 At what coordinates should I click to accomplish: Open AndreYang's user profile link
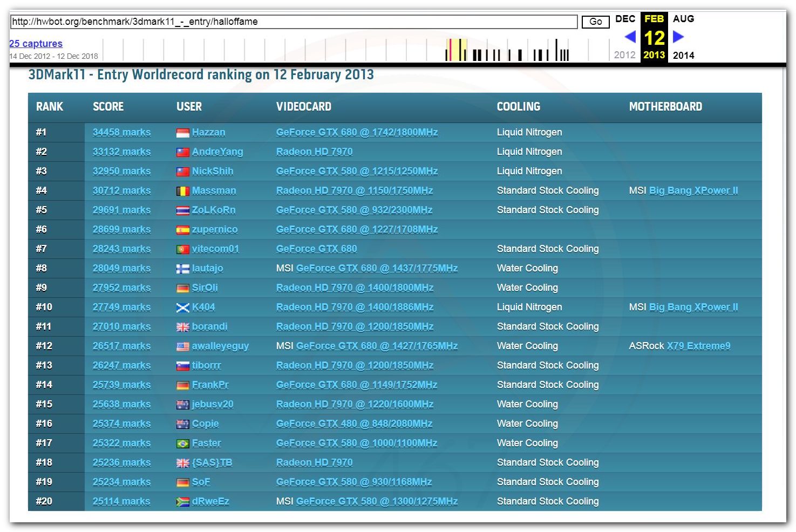click(x=217, y=152)
